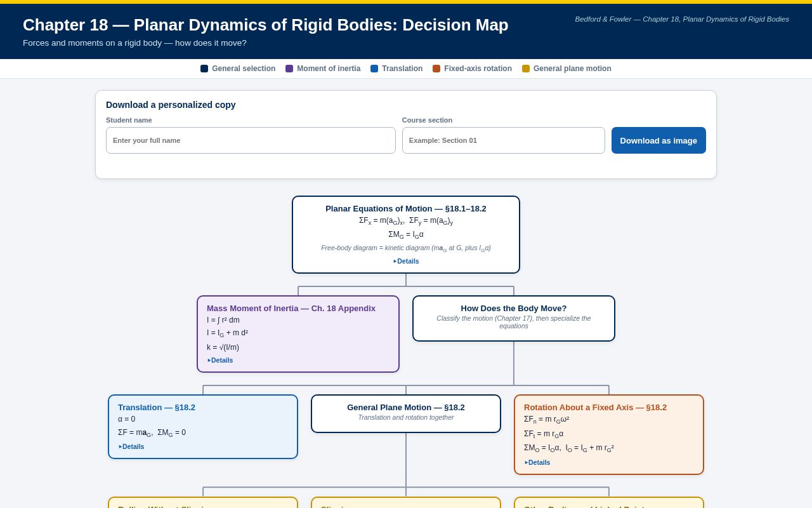Click the 'Download a personalized copy' heading

[171, 105]
